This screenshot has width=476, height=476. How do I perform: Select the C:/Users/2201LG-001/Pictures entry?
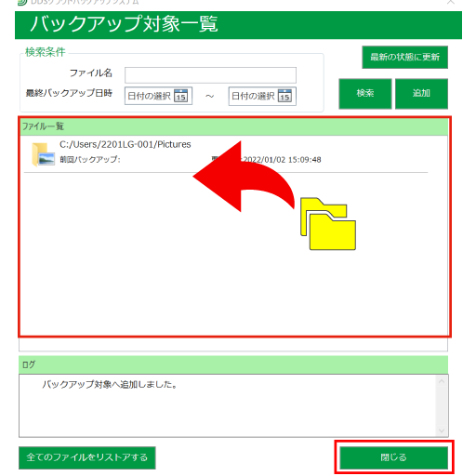(226, 154)
